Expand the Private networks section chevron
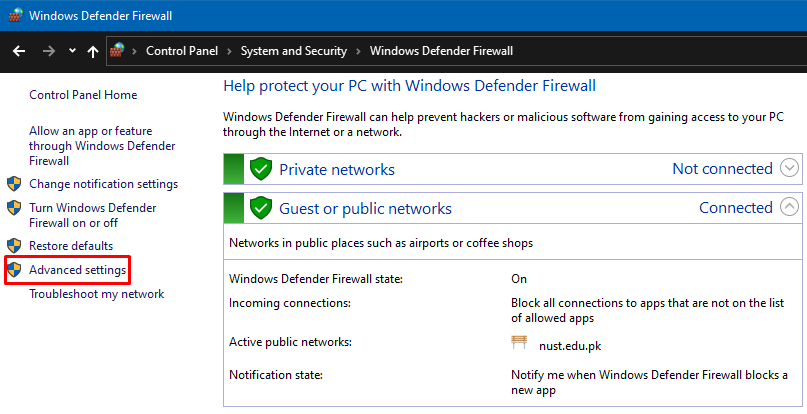Screen dimensions: 807x414 (790, 169)
